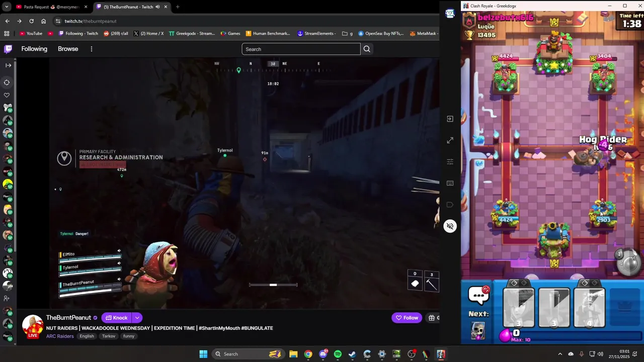
Task: Open the sliders settings icon on side panel
Action: coord(450,162)
